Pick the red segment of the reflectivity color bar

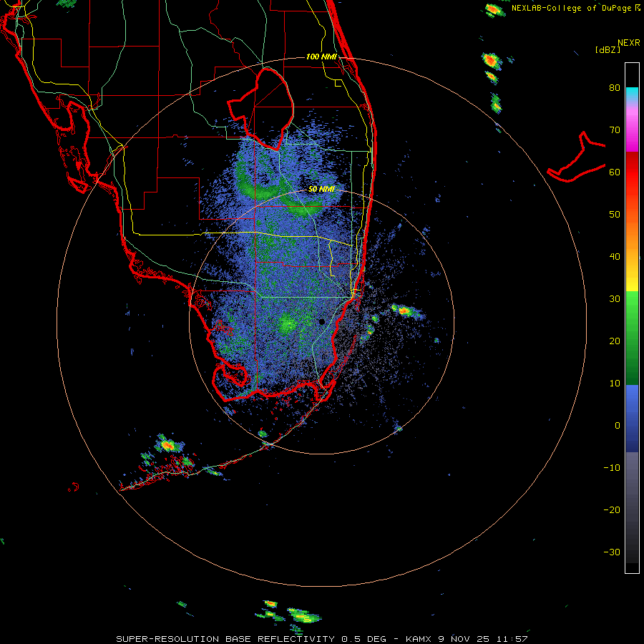(x=632, y=172)
